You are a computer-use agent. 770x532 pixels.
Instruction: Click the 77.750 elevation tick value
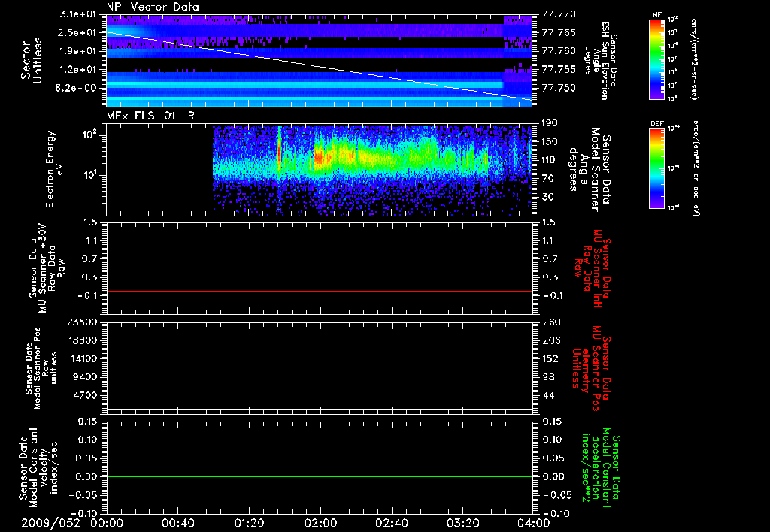(559, 89)
